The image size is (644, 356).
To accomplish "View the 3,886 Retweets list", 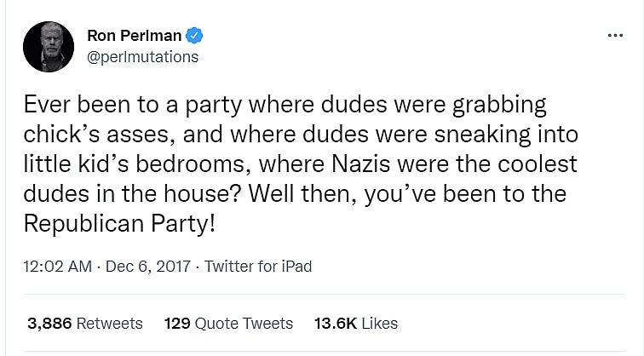I will point(85,324).
